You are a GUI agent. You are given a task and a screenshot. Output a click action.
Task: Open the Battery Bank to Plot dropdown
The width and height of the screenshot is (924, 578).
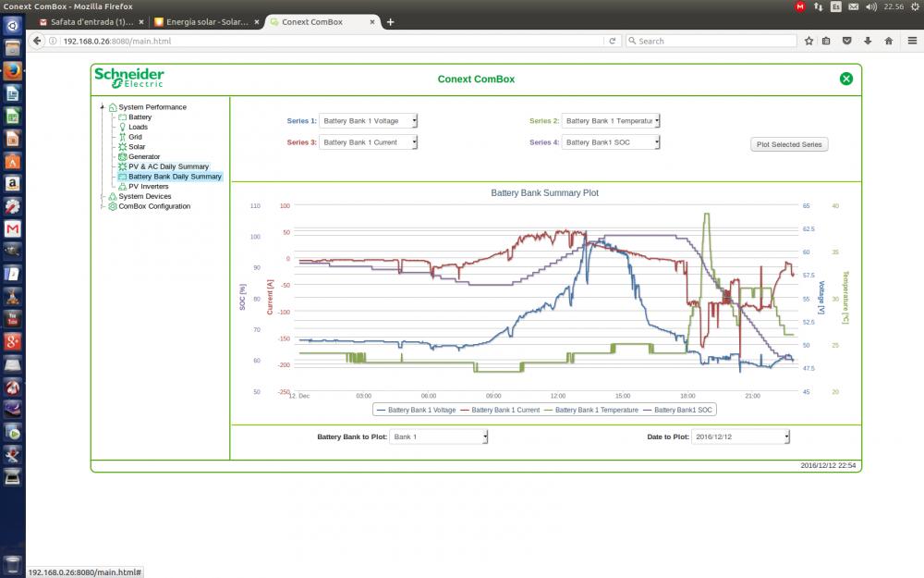click(x=438, y=437)
